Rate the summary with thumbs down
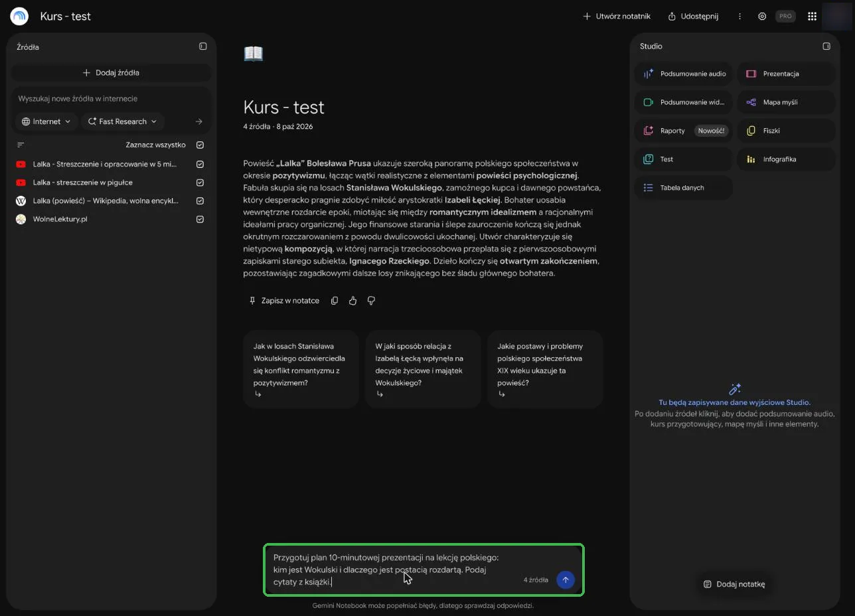This screenshot has width=855, height=616. 371,301
